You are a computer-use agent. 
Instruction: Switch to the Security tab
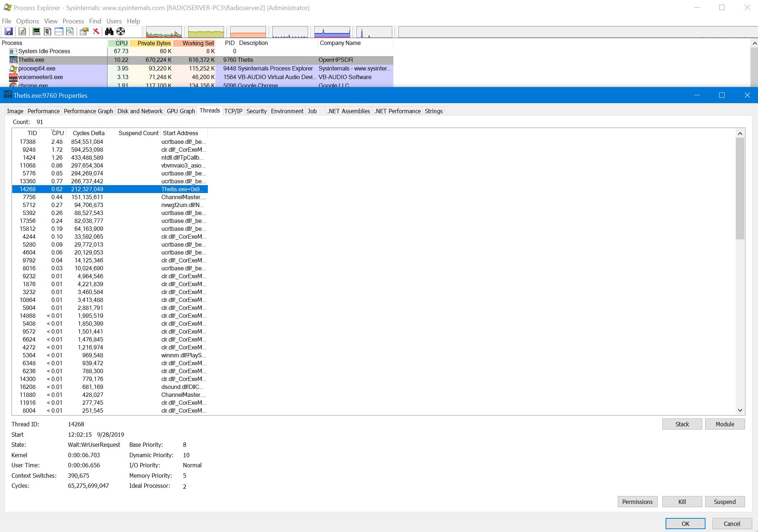256,111
